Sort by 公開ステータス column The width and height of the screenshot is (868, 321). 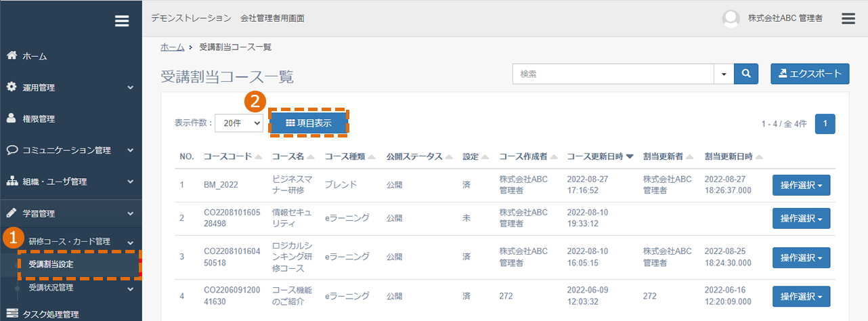click(x=418, y=156)
